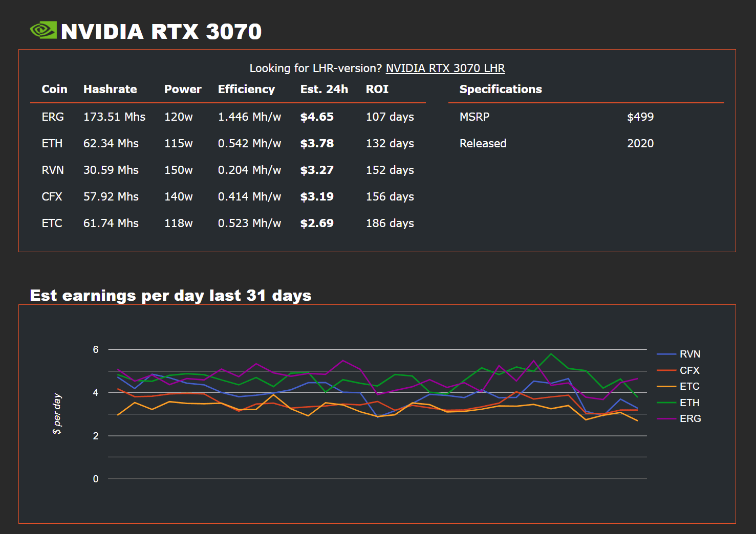Click the 186 days ROI value
The width and height of the screenshot is (756, 534).
[390, 223]
